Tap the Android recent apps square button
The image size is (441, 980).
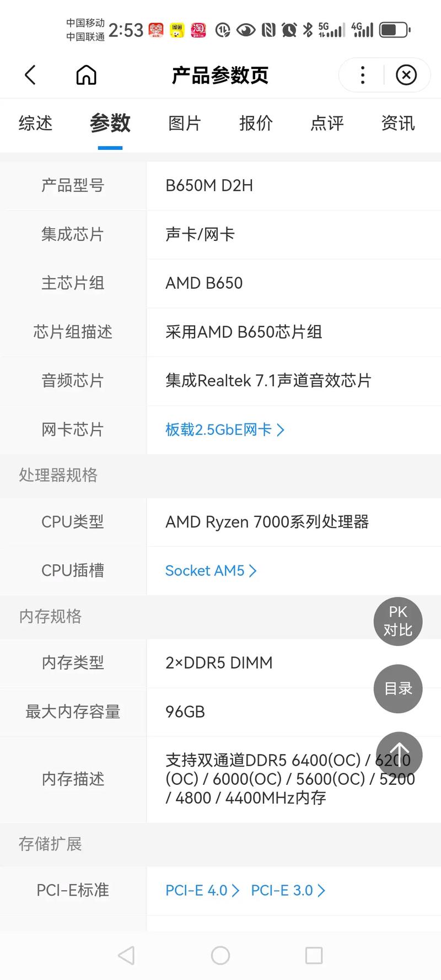(314, 956)
